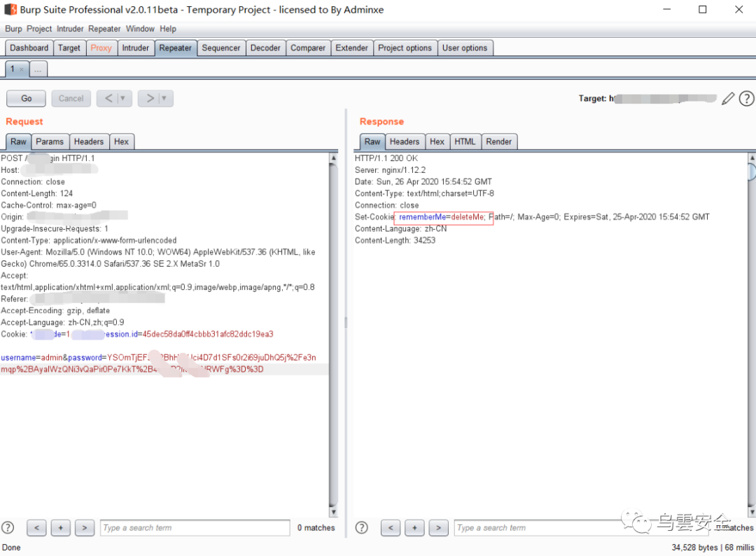
Task: Switch to the Decoder tab
Action: [x=265, y=48]
